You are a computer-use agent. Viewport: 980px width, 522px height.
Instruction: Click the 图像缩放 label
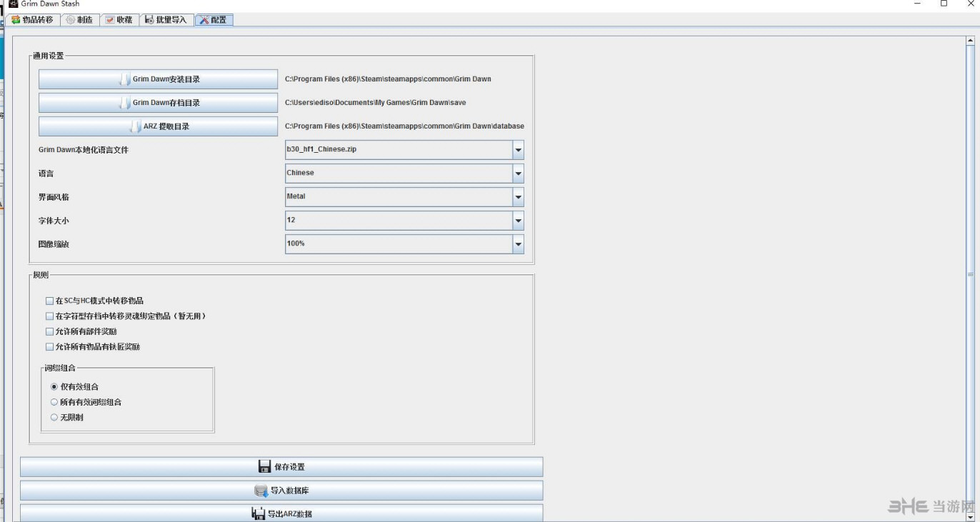[x=54, y=244]
